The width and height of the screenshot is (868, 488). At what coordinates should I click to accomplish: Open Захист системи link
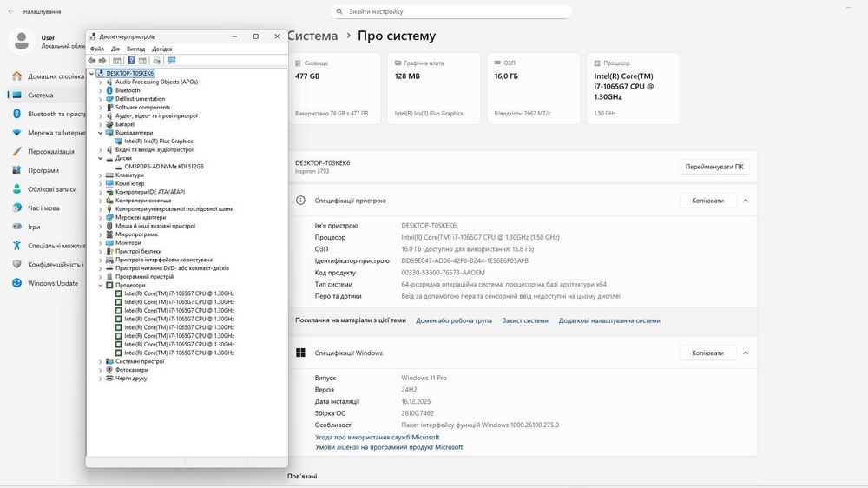click(x=525, y=320)
